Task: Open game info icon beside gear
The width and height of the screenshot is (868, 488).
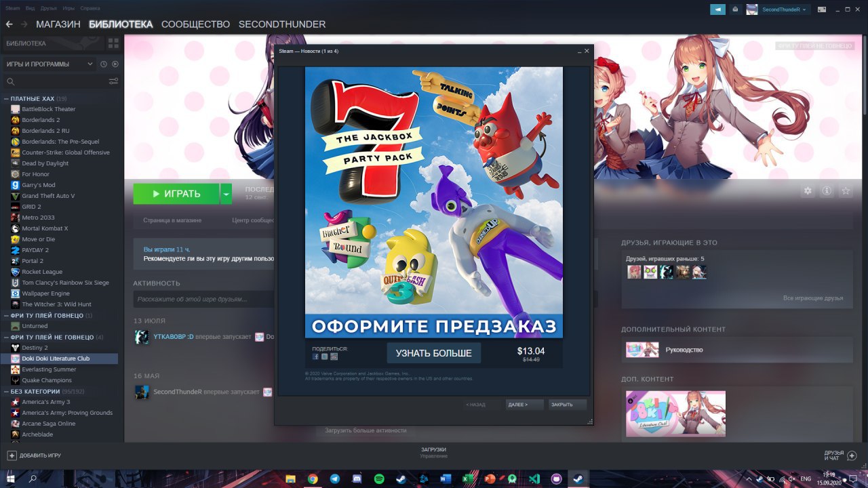Action: [x=827, y=191]
